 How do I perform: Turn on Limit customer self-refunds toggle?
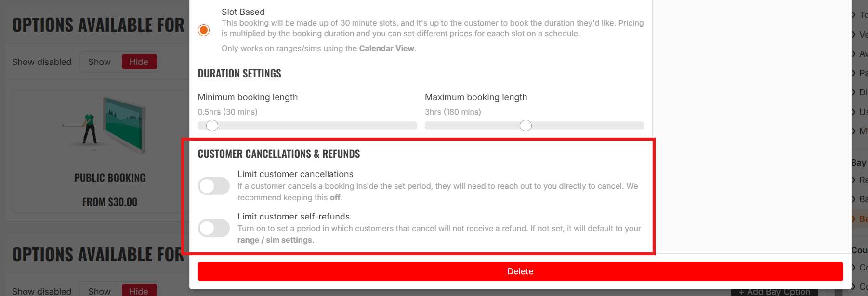[214, 228]
